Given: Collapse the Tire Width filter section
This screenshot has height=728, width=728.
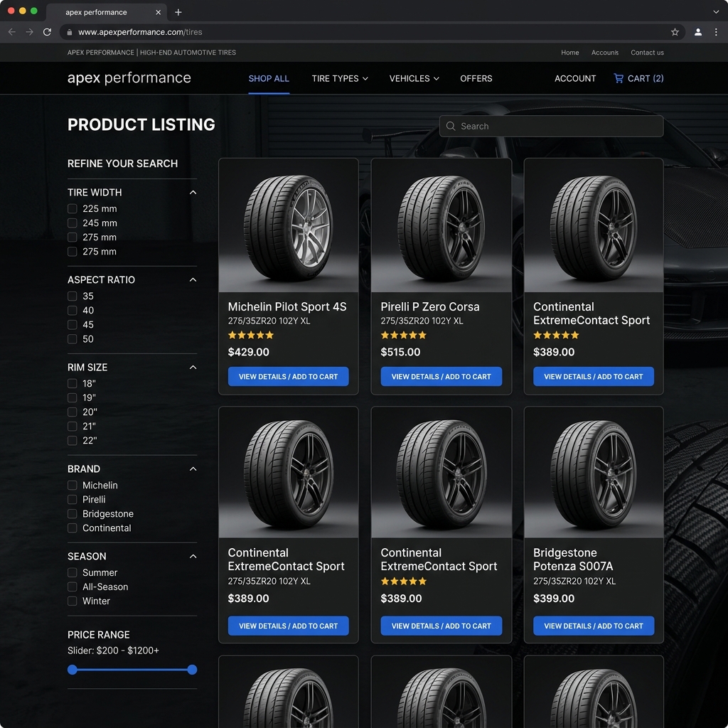Looking at the screenshot, I should (193, 192).
